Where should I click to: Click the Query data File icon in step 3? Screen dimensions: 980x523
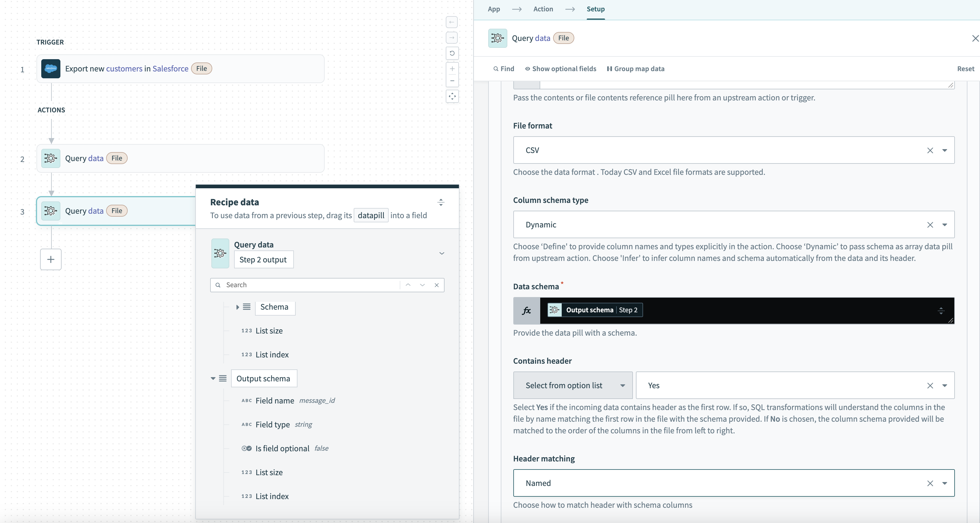point(51,210)
